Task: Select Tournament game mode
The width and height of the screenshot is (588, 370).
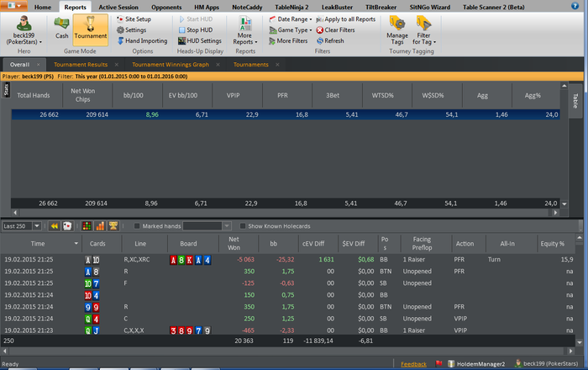Action: pyautogui.click(x=91, y=29)
